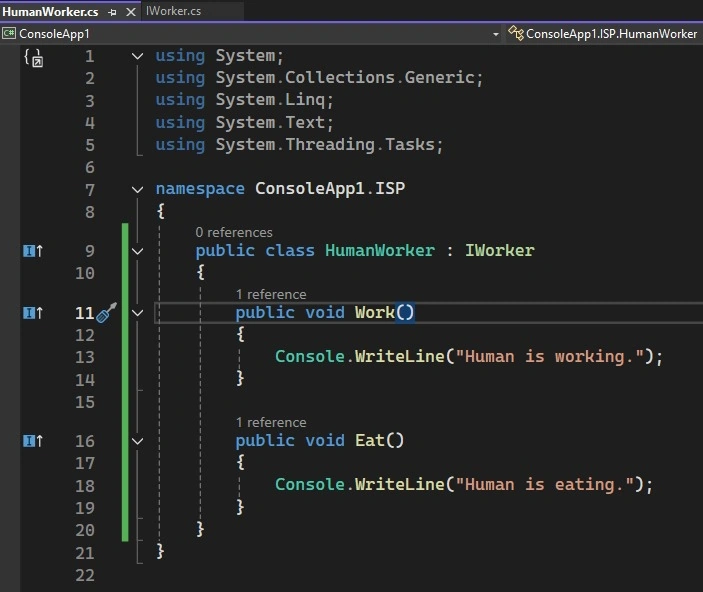
Task: Collapse the HumanWorker class region
Action: click(138, 251)
